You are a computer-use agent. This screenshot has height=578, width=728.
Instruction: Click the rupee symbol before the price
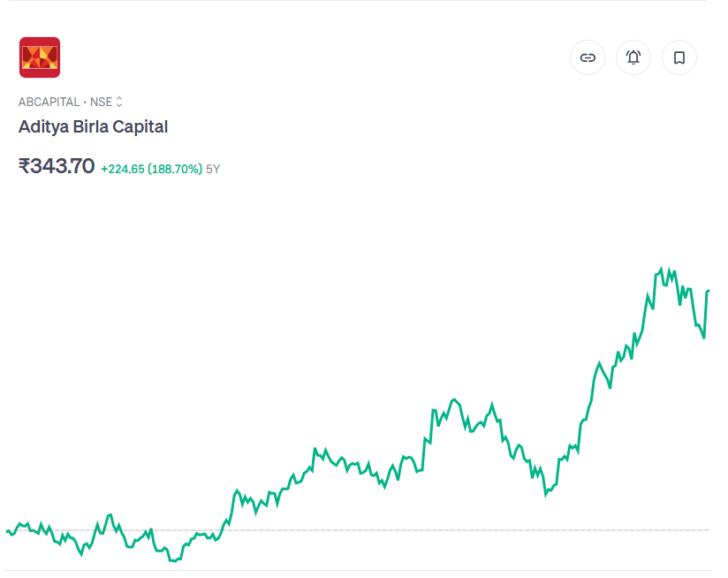(24, 165)
